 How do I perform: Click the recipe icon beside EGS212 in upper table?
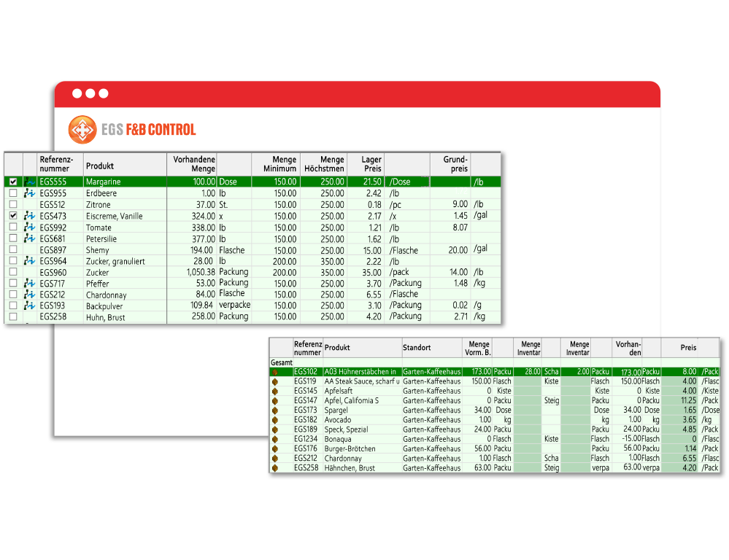tap(30, 294)
